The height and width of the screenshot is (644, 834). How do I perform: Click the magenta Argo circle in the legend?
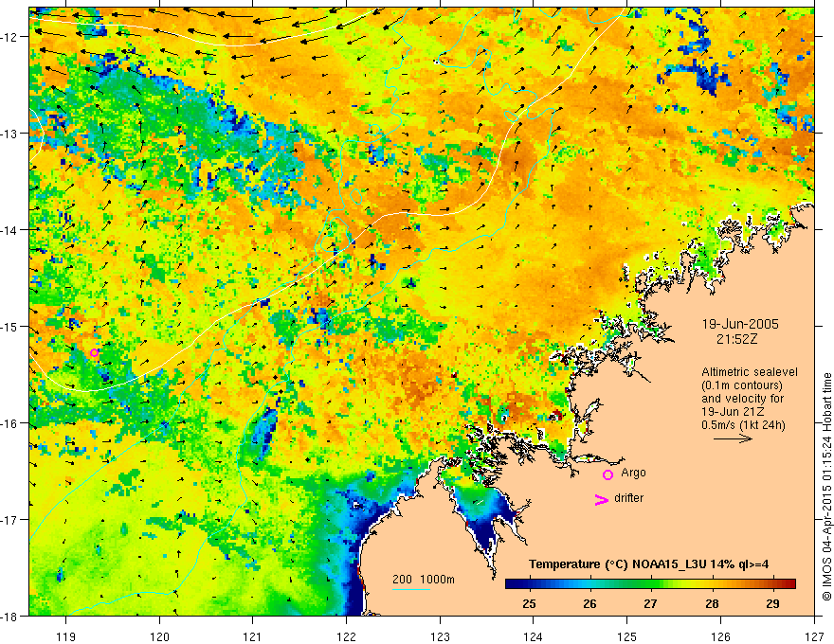click(607, 474)
